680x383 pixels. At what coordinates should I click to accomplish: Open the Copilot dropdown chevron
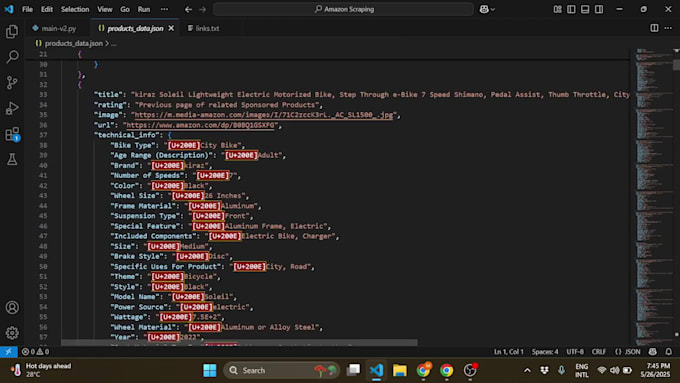click(493, 10)
